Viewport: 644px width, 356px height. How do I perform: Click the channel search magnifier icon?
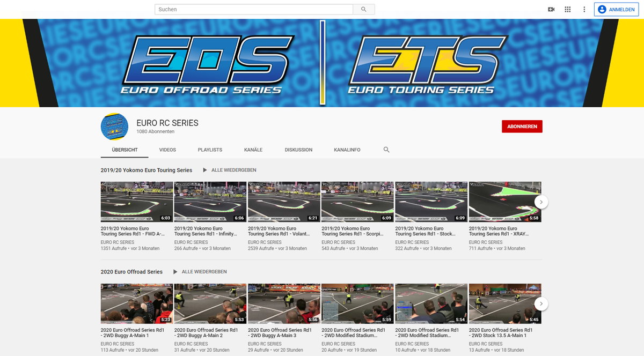coord(386,150)
